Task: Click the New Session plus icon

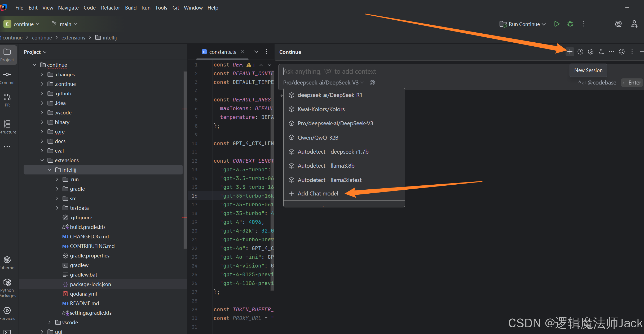Action: pos(570,52)
